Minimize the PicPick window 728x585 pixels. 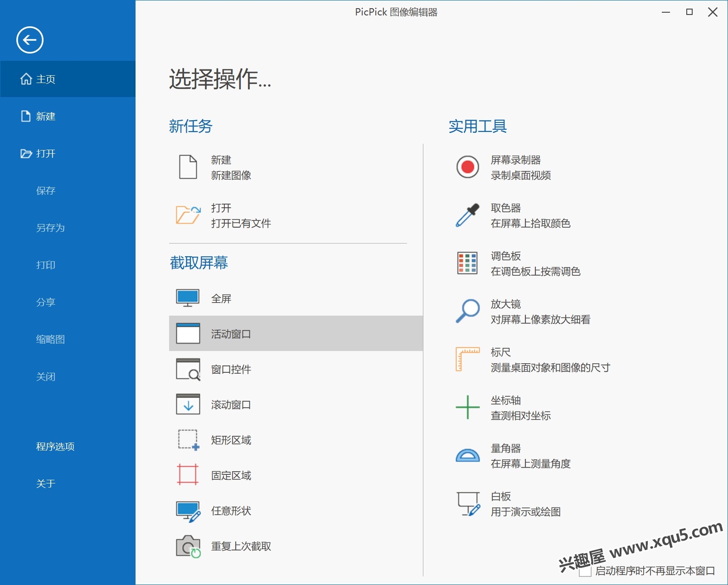[666, 12]
